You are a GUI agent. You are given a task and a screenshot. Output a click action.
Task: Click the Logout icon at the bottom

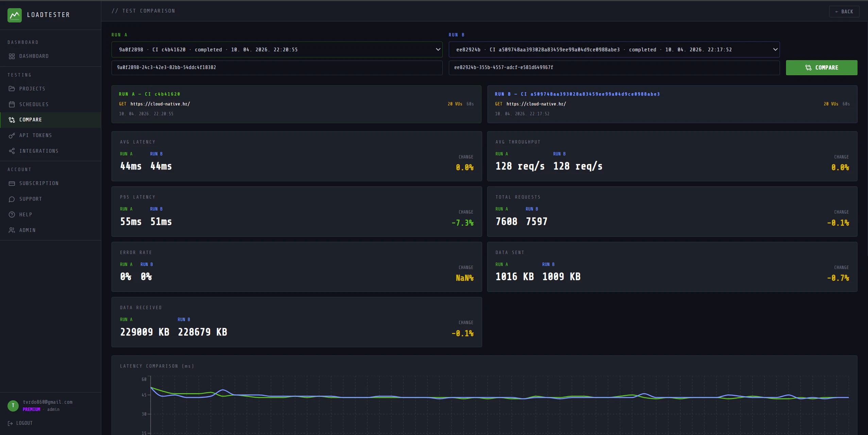(10, 423)
